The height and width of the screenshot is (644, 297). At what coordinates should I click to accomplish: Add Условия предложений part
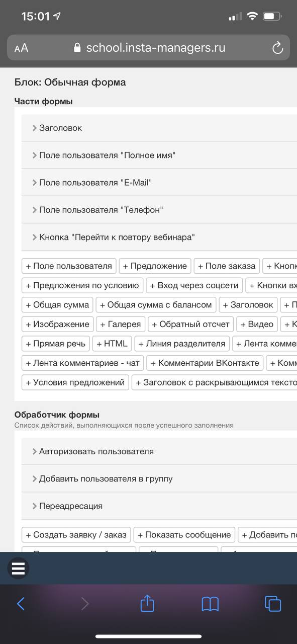click(x=75, y=382)
